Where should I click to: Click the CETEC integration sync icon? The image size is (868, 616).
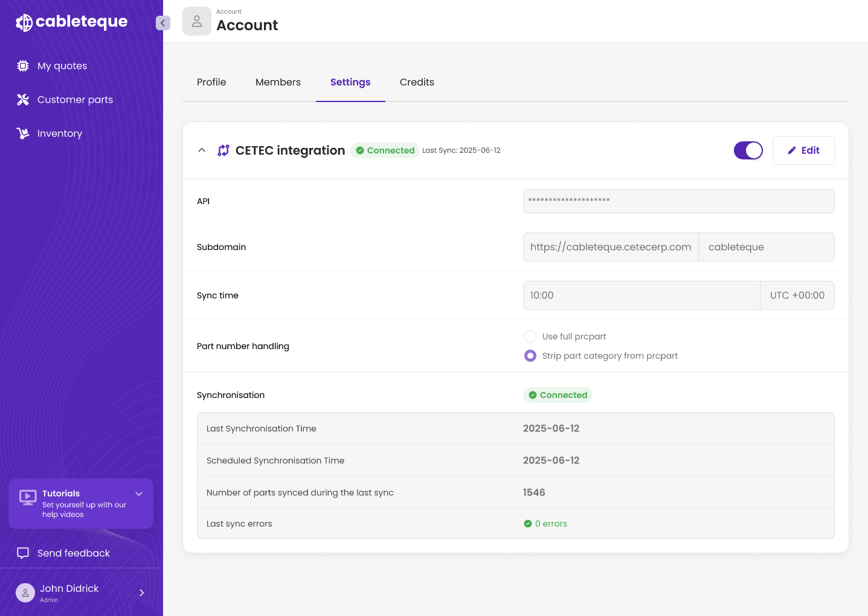tap(223, 150)
